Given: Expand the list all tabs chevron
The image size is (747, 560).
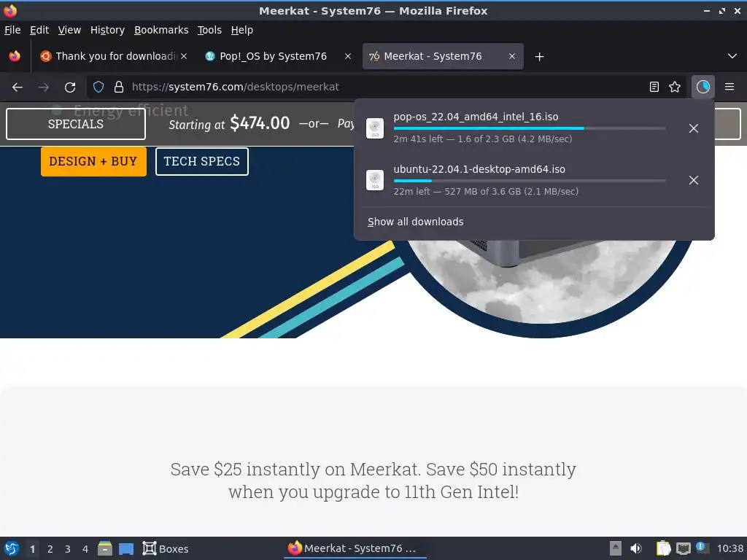Looking at the screenshot, I should tap(732, 56).
